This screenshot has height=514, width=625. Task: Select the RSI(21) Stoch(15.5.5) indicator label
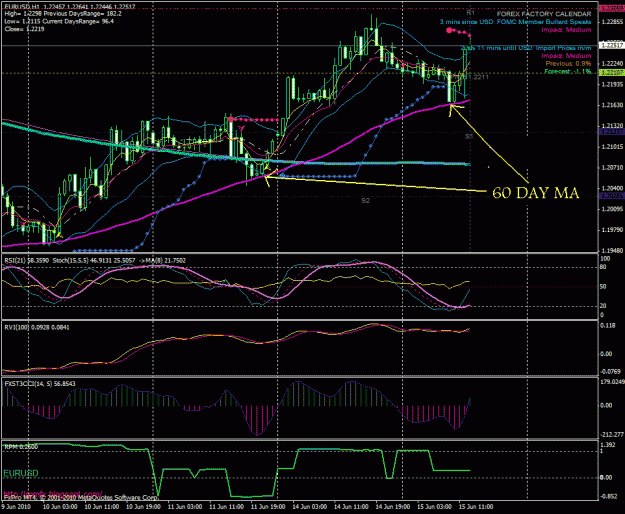pyautogui.click(x=95, y=261)
